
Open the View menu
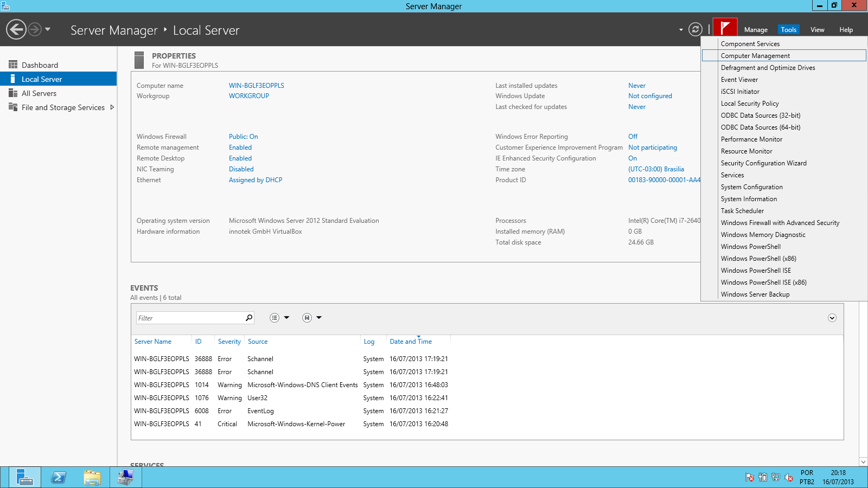(x=817, y=30)
